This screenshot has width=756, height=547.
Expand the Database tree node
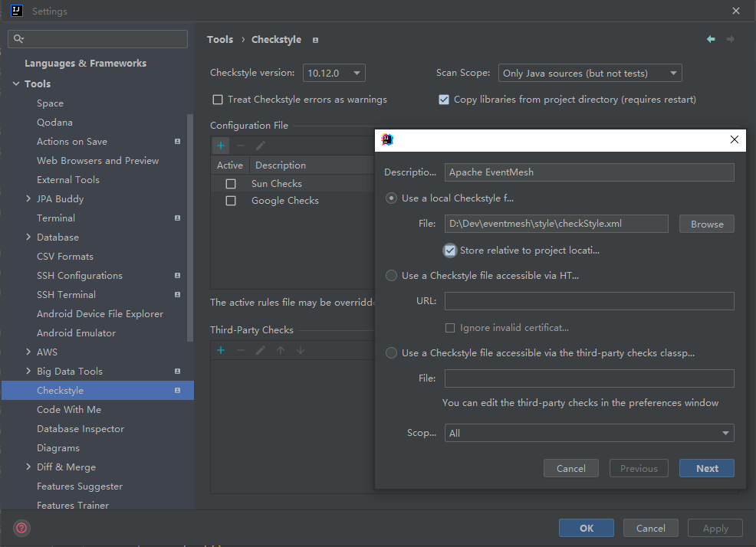coord(28,237)
